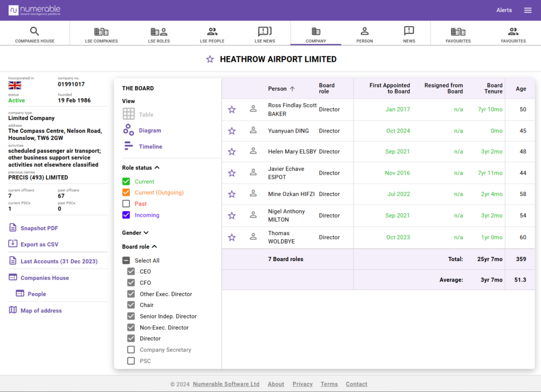This screenshot has width=541, height=392.
Task: Open person icon for Thomas WOLDBYE
Action: pos(253,236)
